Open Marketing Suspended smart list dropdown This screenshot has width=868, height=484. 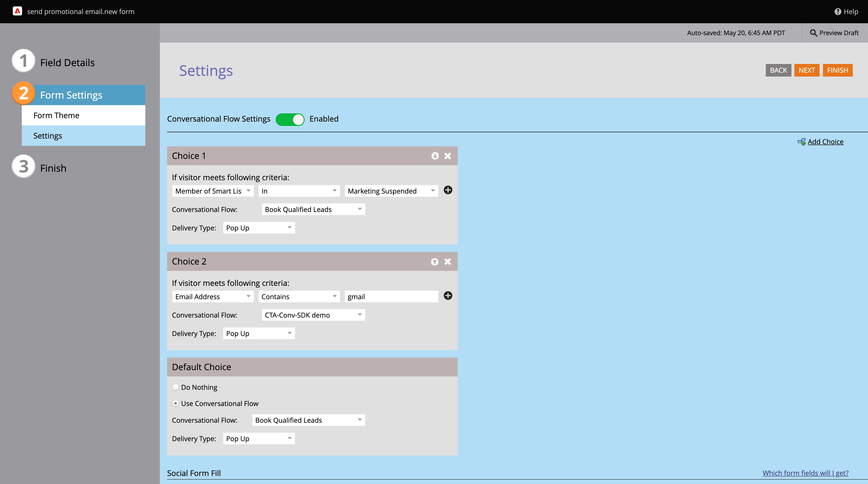click(x=391, y=191)
